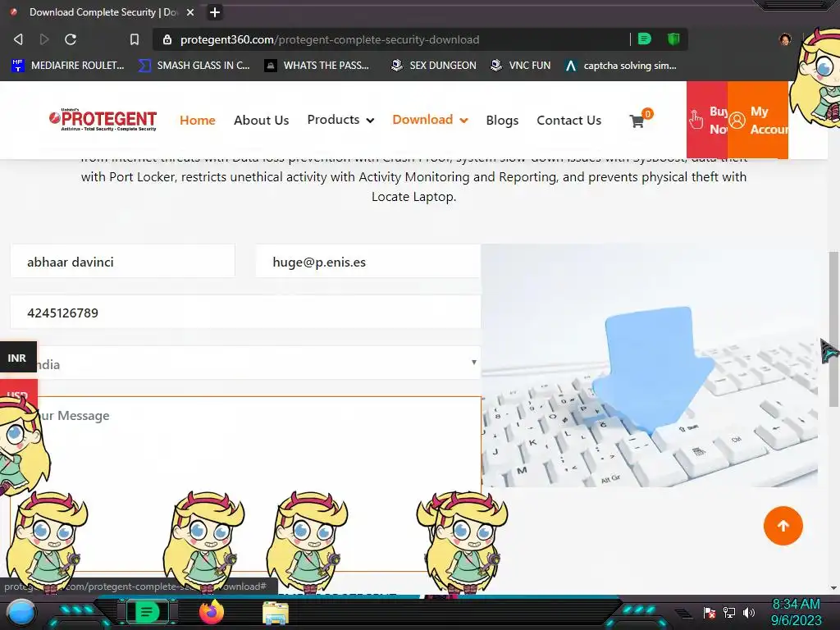This screenshot has width=840, height=630.
Task: Click the page vertical scrollbar thumb
Action: [833, 329]
